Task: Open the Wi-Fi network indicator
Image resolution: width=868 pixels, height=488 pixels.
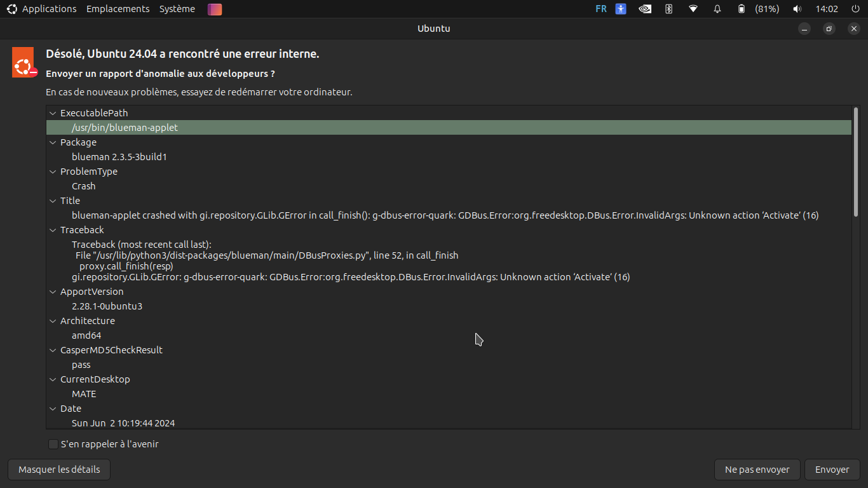Action: [x=693, y=9]
